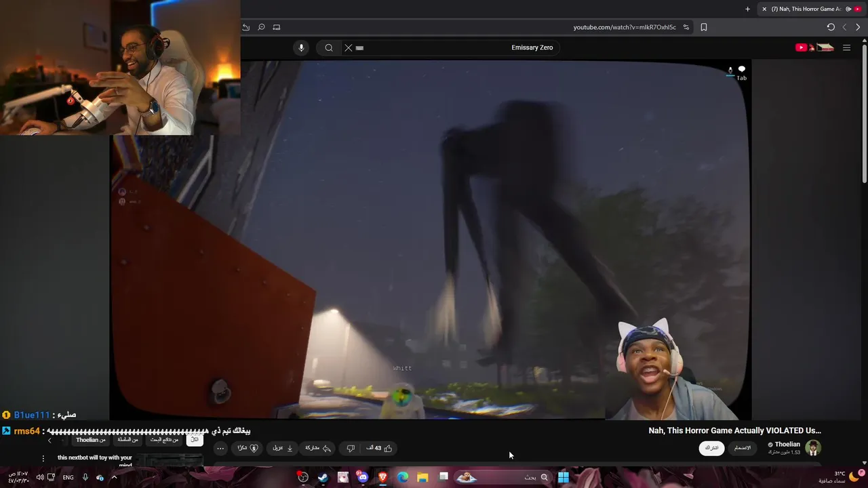Bookmark this page with the bookmark icon
The height and width of the screenshot is (488, 868).
[704, 27]
